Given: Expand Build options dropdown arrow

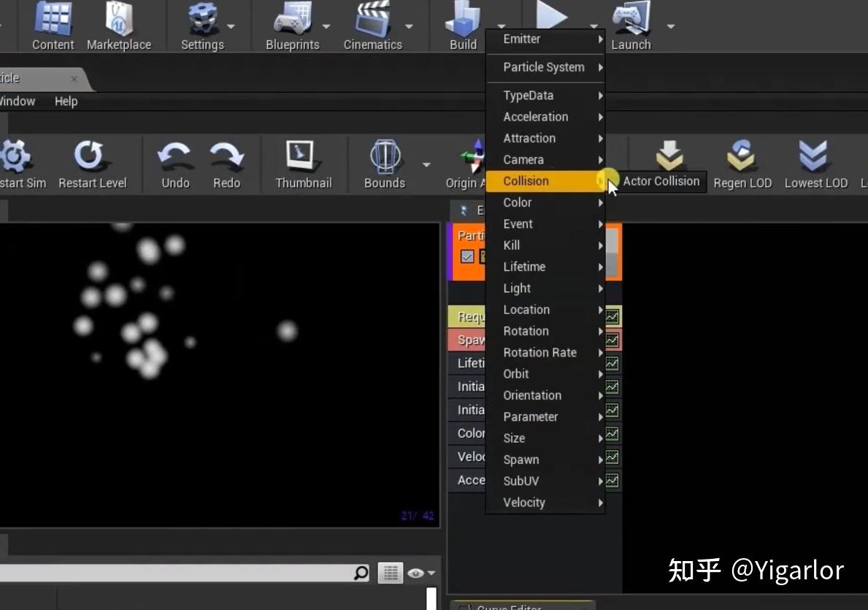Looking at the screenshot, I should pyautogui.click(x=501, y=26).
